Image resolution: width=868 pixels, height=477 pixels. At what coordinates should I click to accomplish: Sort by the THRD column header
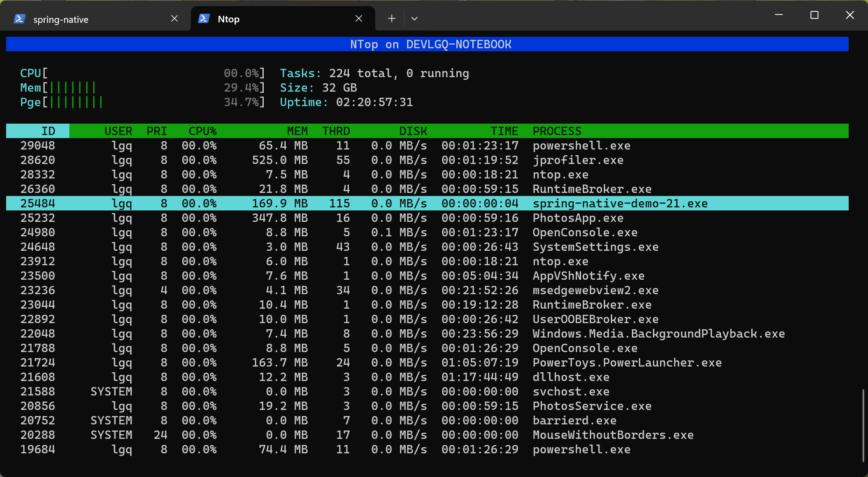(336, 131)
